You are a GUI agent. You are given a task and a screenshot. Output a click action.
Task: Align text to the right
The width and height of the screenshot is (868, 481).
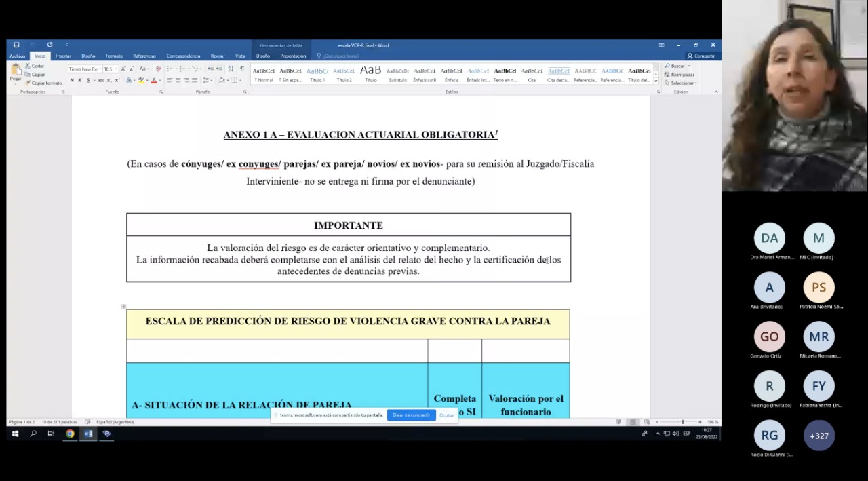coord(186,80)
